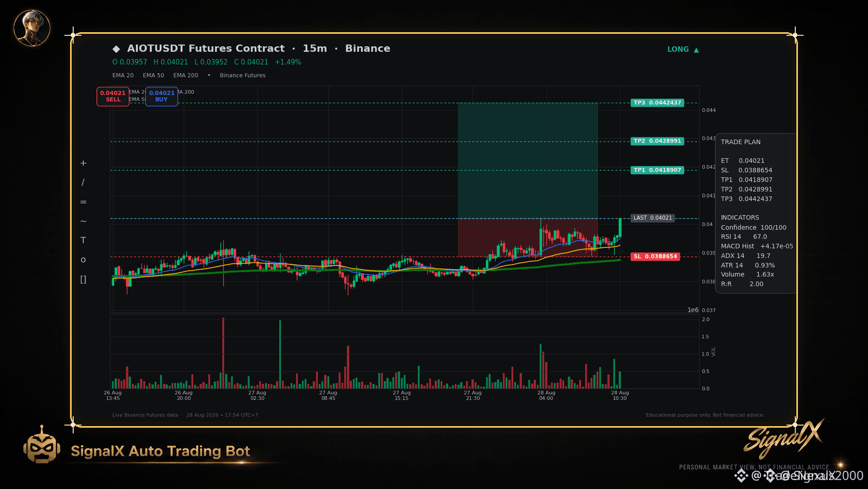This screenshot has height=489, width=868.
Task: Click the green LONG up-arrow indicator
Action: pos(683,49)
